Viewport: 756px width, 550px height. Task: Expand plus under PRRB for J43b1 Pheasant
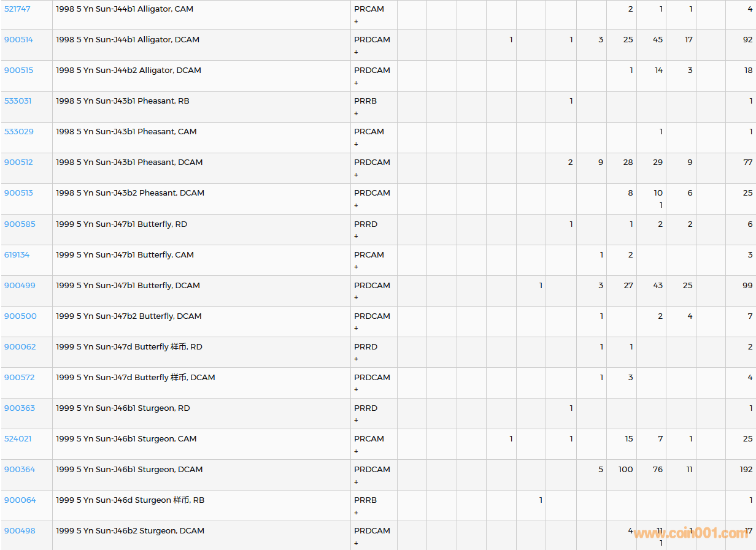pos(356,113)
